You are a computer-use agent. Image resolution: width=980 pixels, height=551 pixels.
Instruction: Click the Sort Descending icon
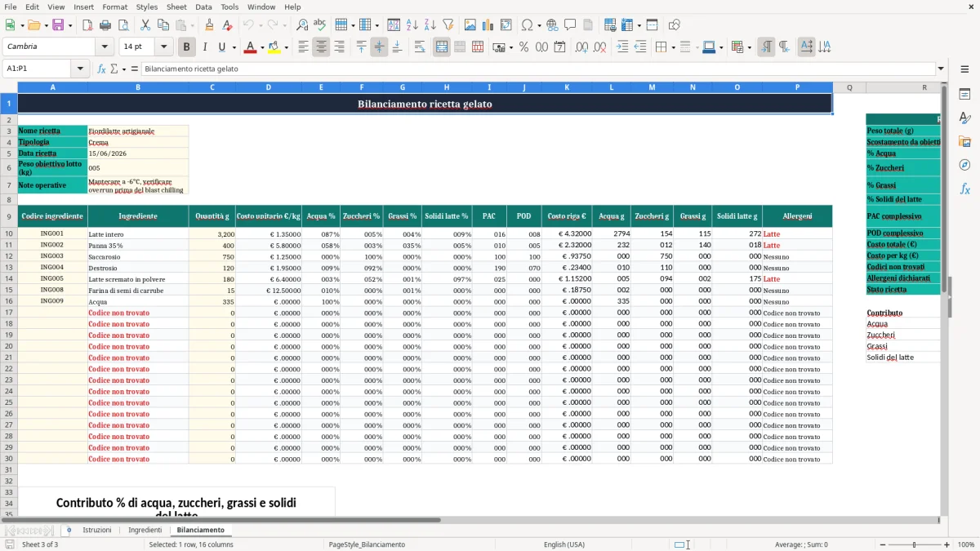(430, 25)
